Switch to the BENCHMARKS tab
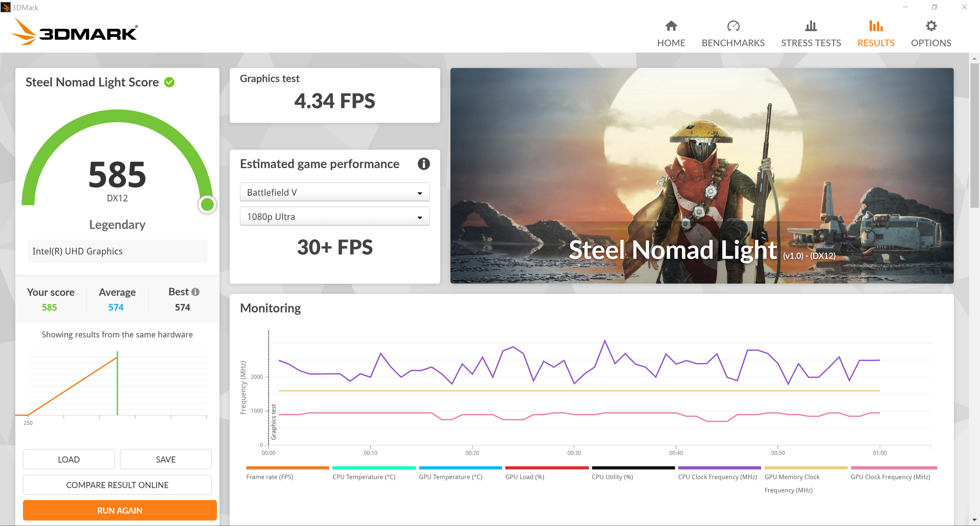The height and width of the screenshot is (526, 980). [733, 43]
